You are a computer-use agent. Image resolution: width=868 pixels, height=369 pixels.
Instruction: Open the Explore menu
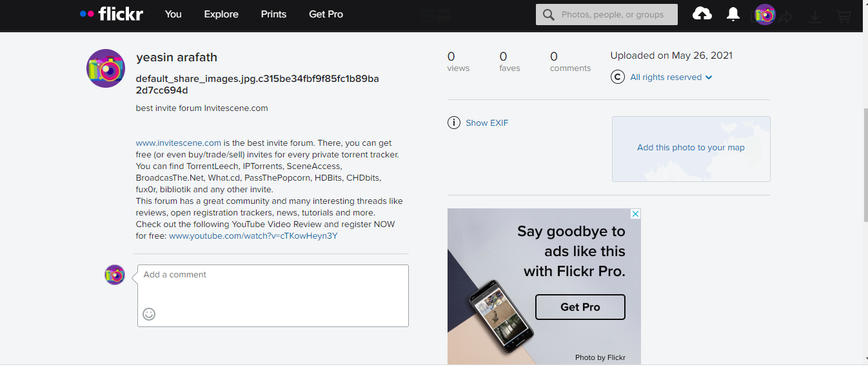221,14
